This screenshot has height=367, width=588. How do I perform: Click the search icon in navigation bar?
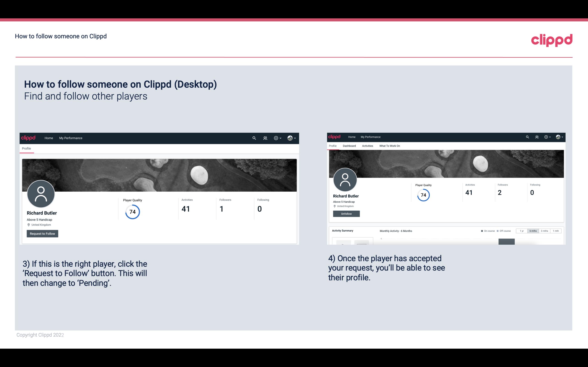254,138
